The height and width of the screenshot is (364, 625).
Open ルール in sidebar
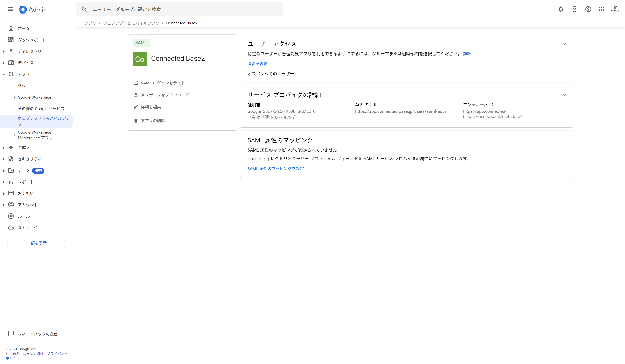(24, 216)
